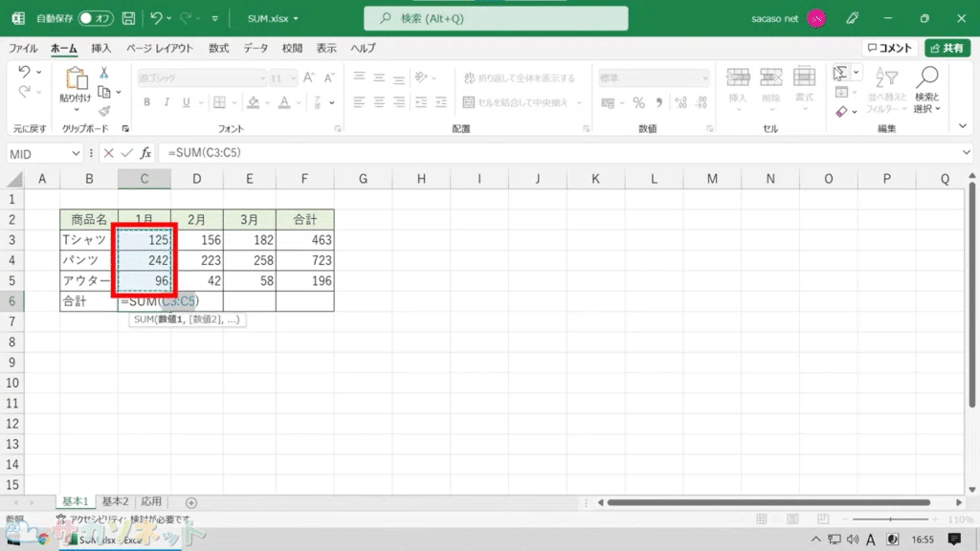Select the 基本1 sheet tab

pyautogui.click(x=75, y=501)
